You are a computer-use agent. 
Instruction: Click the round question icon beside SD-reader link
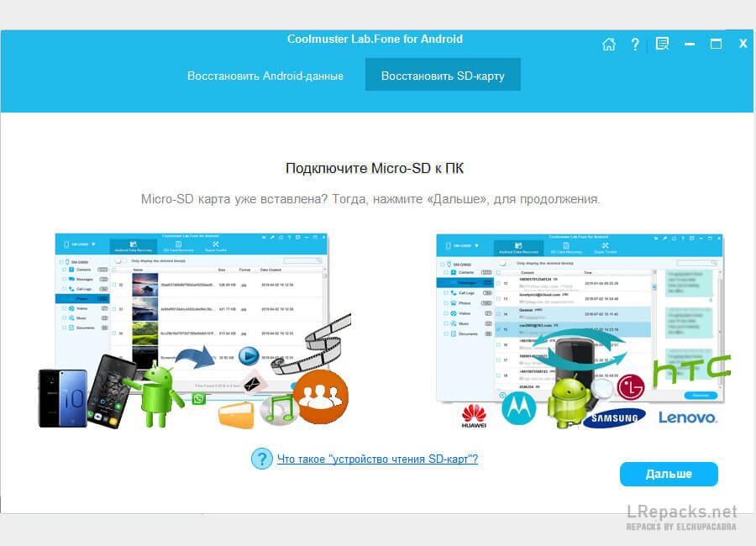[262, 459]
